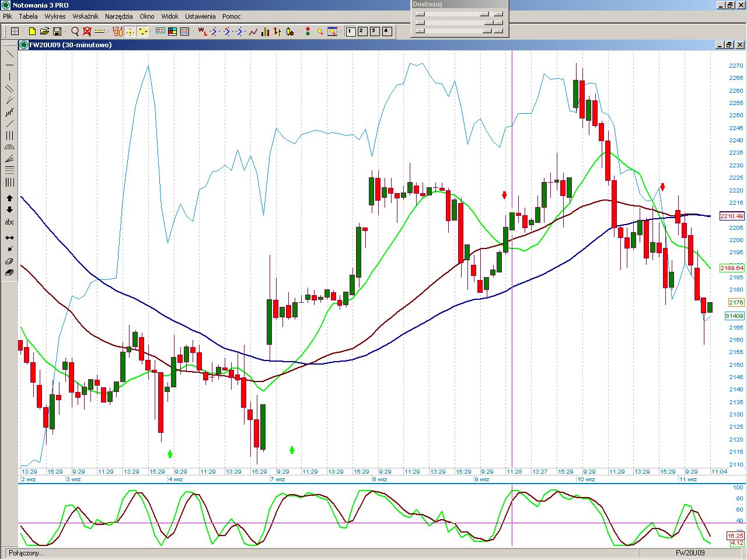Select the diagonal trend line drawing tool

pos(9,54)
